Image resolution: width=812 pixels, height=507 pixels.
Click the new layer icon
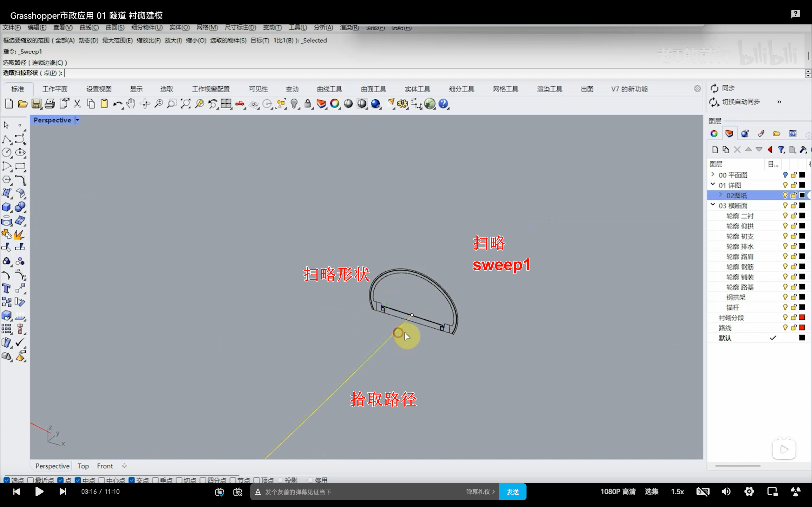715,150
